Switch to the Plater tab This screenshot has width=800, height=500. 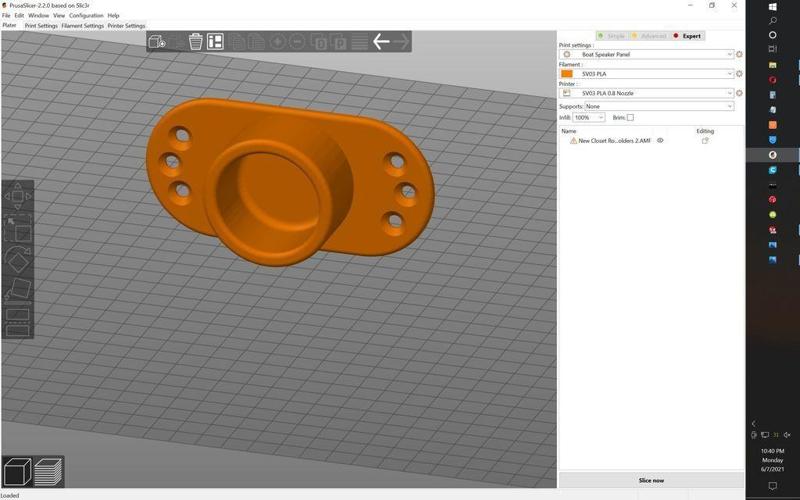tap(10, 26)
